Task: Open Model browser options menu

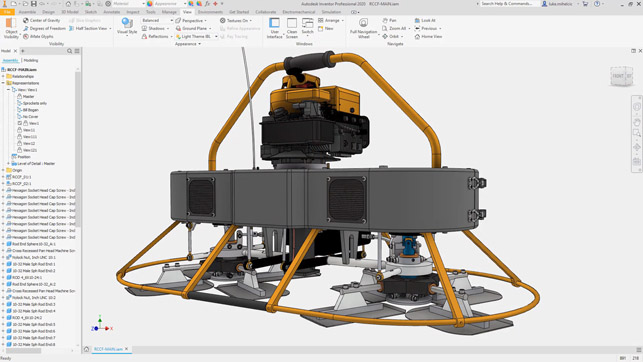Action: tap(77, 51)
